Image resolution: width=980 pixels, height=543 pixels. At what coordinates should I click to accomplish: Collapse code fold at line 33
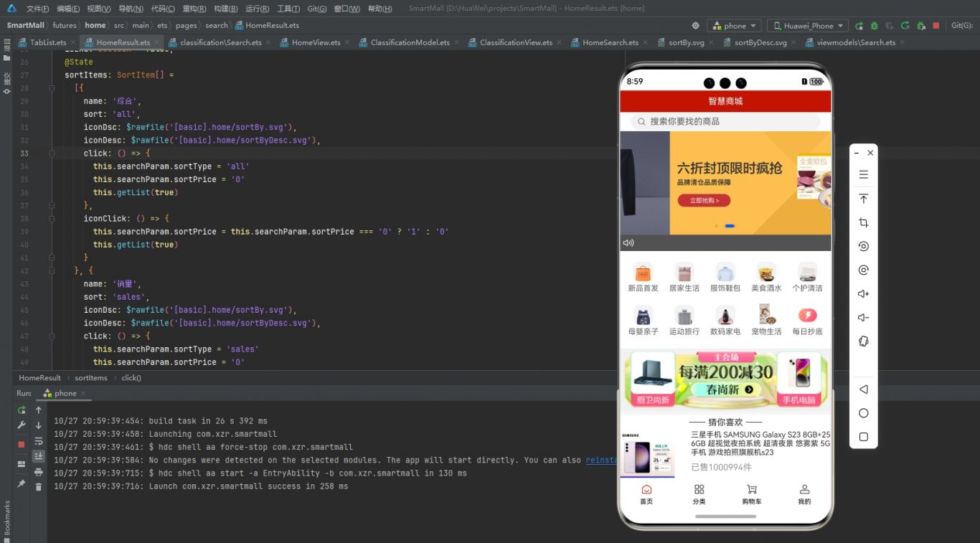point(52,154)
